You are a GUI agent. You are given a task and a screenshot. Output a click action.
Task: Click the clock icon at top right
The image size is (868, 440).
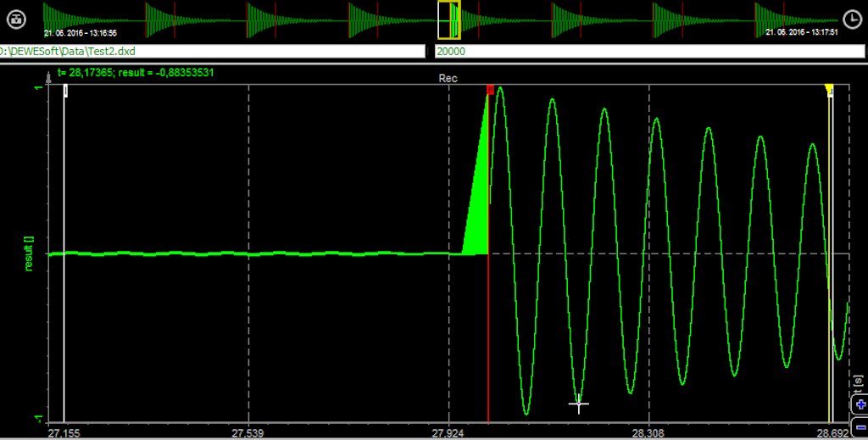click(852, 19)
